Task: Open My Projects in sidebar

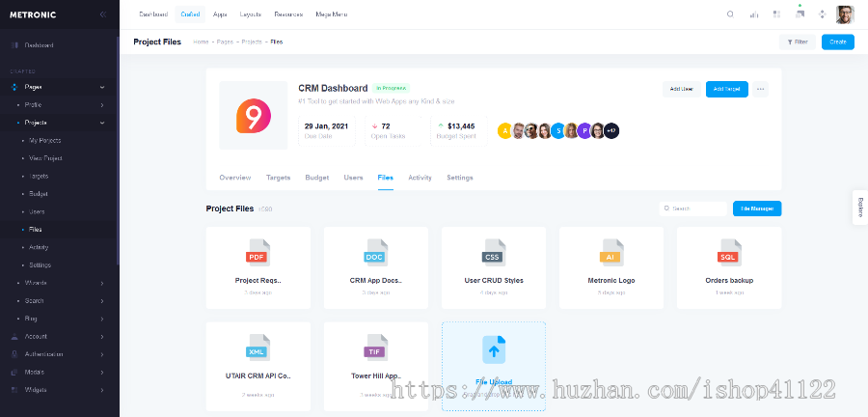Action: (44, 141)
